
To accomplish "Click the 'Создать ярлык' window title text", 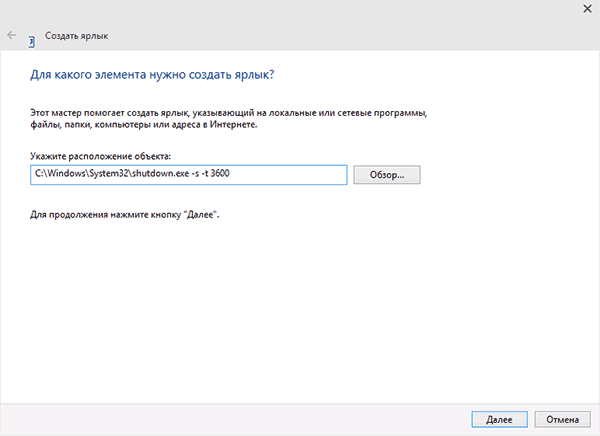I will (x=78, y=37).
